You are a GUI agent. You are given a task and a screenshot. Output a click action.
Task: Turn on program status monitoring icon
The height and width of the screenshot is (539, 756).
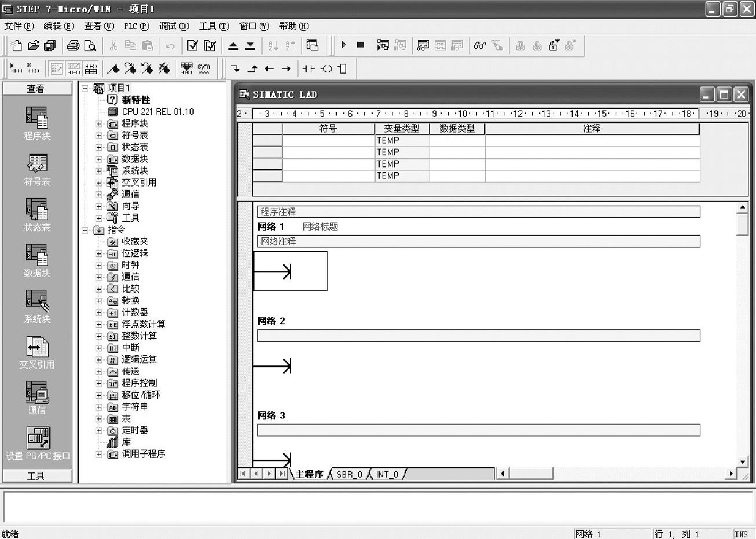coord(383,45)
